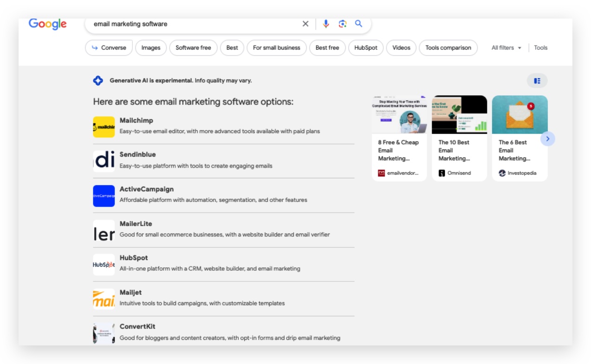Screen dimensions: 591x364
Task: Click the Mailchimp logo thumbnail
Action: point(104,127)
